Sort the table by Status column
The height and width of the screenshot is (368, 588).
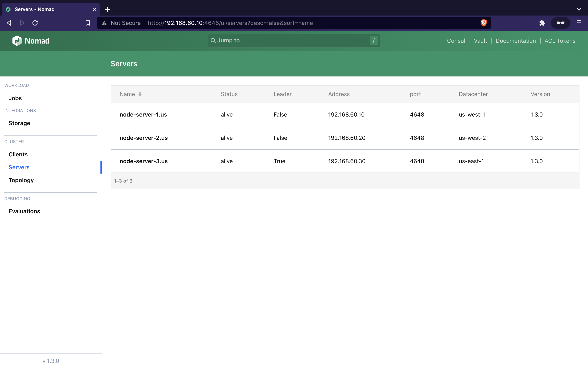(x=229, y=94)
